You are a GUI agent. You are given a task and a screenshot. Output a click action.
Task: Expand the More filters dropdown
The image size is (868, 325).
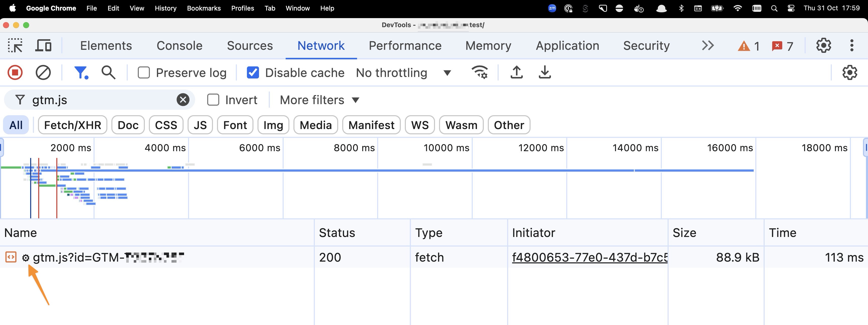click(319, 100)
